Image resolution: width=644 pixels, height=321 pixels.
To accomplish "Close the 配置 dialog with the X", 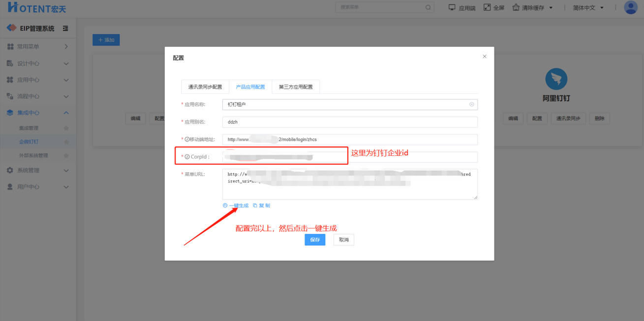I will (485, 57).
